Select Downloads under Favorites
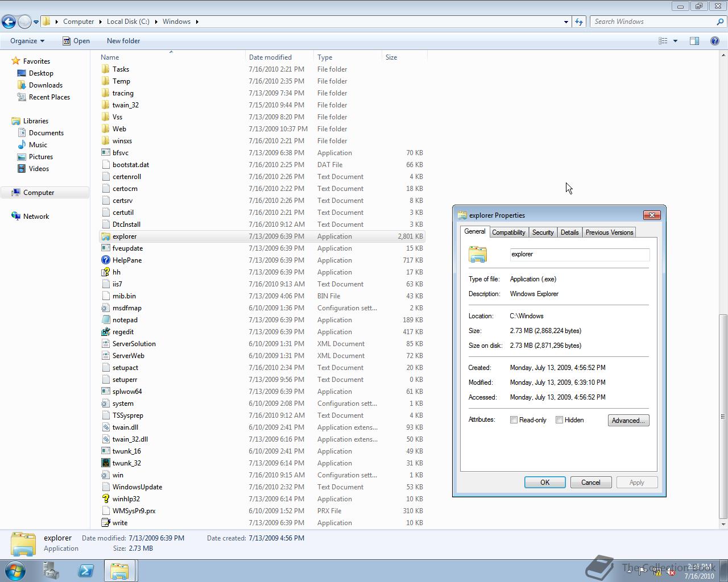 [45, 85]
